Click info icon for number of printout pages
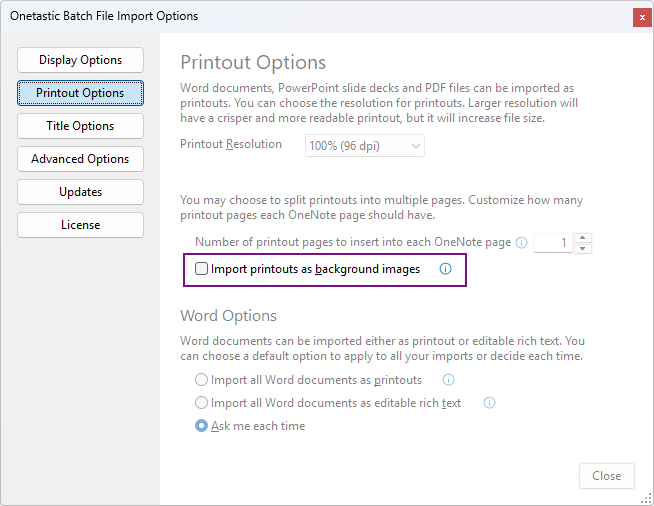The height and width of the screenshot is (506, 654). coord(521,242)
